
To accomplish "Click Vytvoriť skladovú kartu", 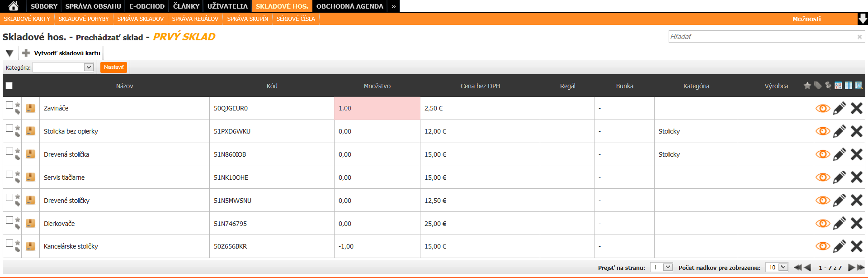I will coord(61,53).
